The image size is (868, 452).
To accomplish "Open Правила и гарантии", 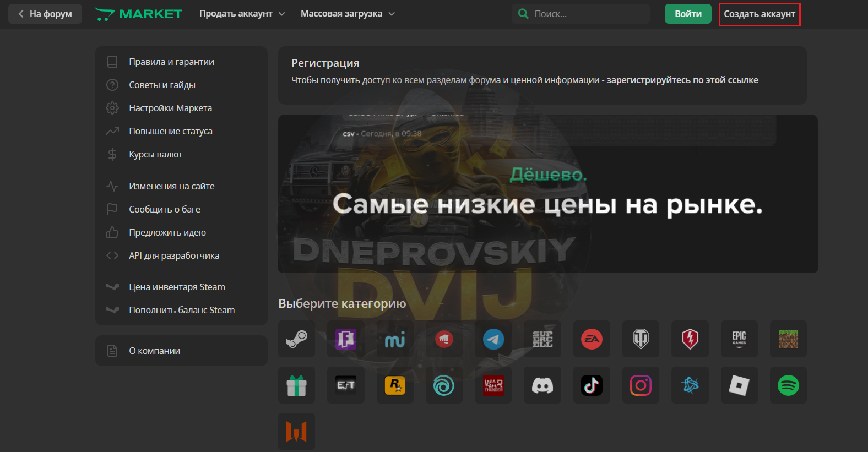I will coord(181,62).
